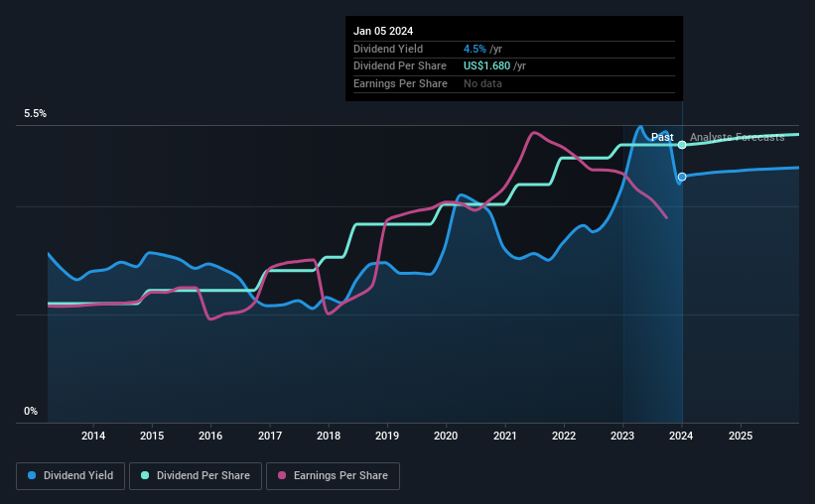The width and height of the screenshot is (815, 504).
Task: Click the tooltip Dividend Per Share row label
Action: 400,66
